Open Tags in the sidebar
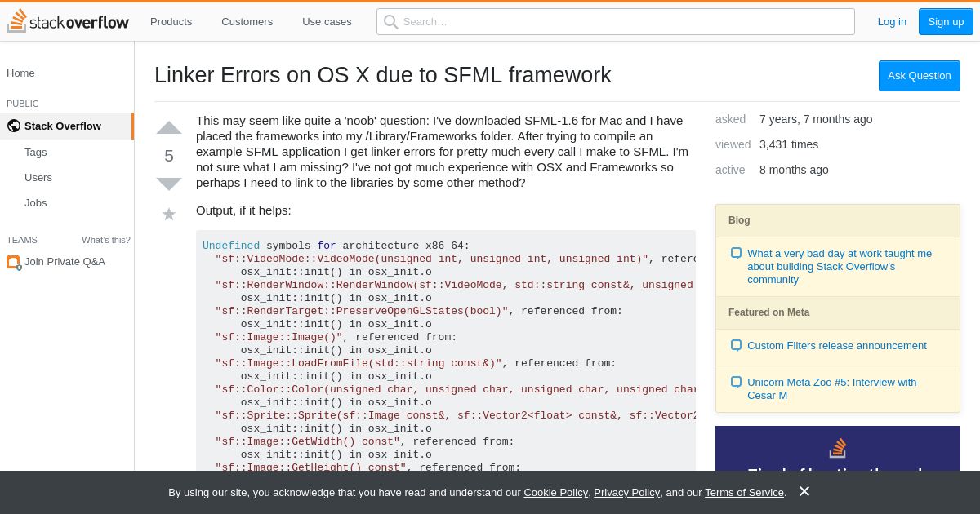 coord(35,152)
